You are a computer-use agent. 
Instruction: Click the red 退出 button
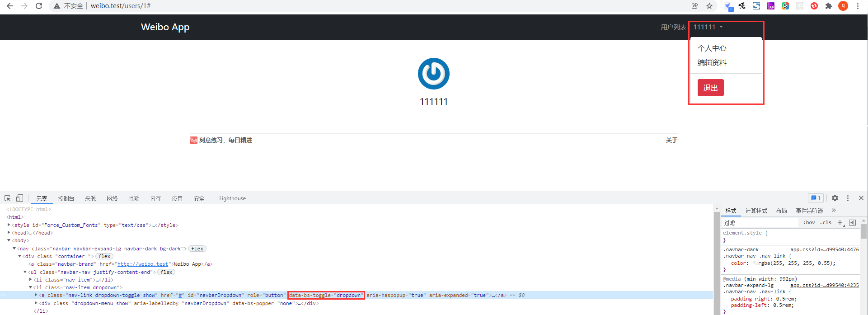[x=711, y=88]
